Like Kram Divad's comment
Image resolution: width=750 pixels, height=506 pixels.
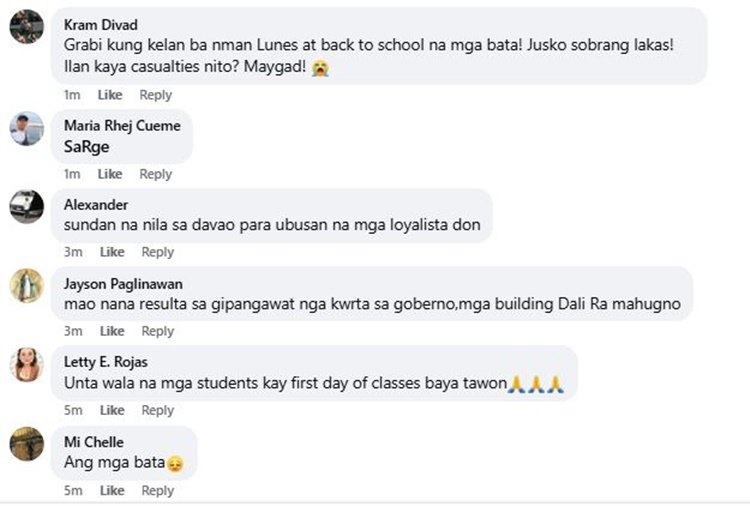pyautogui.click(x=110, y=95)
